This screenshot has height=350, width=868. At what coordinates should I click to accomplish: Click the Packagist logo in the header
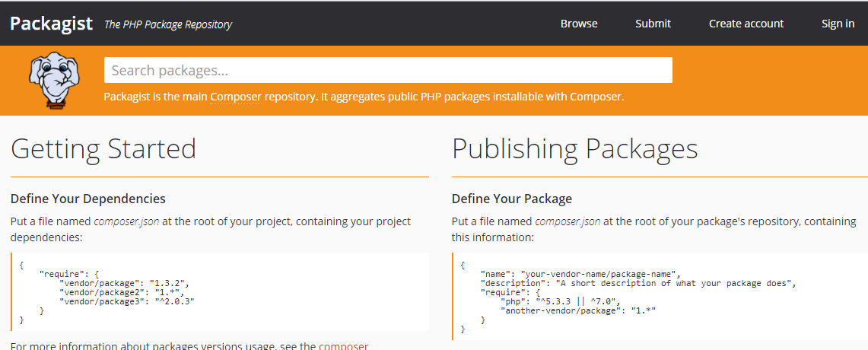pyautogui.click(x=52, y=23)
